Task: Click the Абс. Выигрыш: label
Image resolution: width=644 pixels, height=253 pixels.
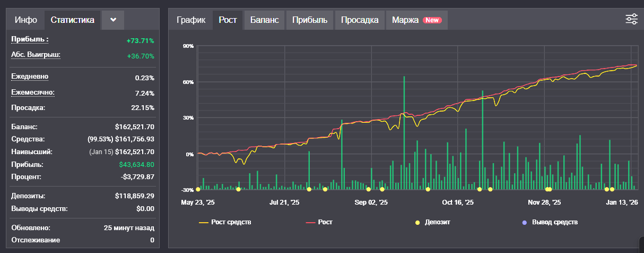Action: click(36, 55)
